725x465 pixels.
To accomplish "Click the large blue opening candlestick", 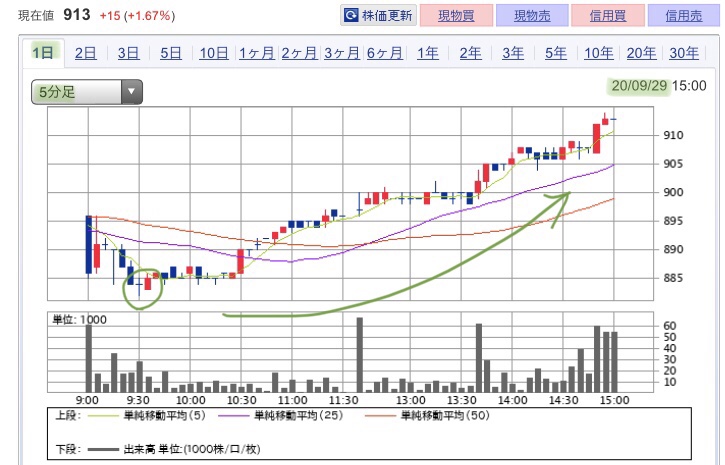I will click(x=89, y=245).
